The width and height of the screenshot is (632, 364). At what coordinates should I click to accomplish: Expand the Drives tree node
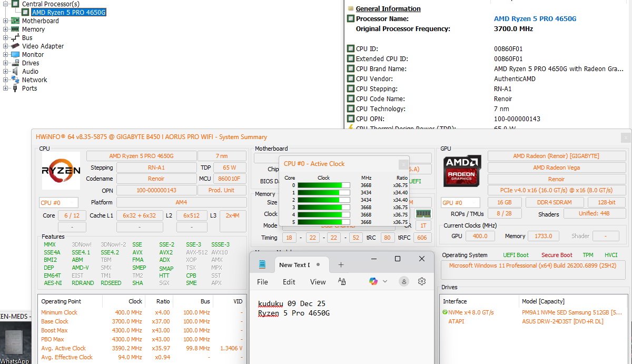pos(6,63)
